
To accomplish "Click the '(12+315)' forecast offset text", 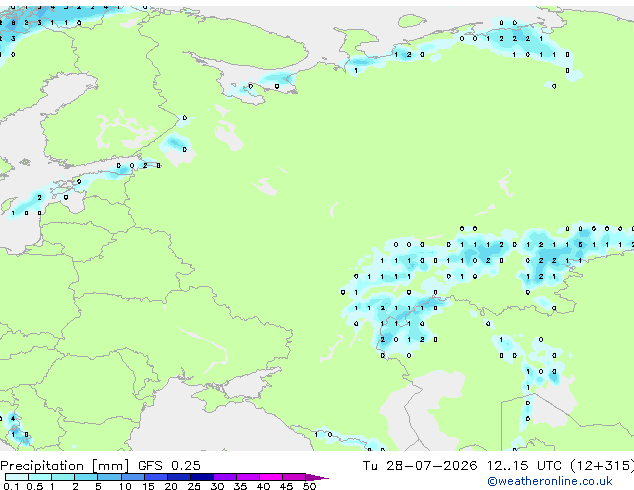I will click(x=602, y=466).
